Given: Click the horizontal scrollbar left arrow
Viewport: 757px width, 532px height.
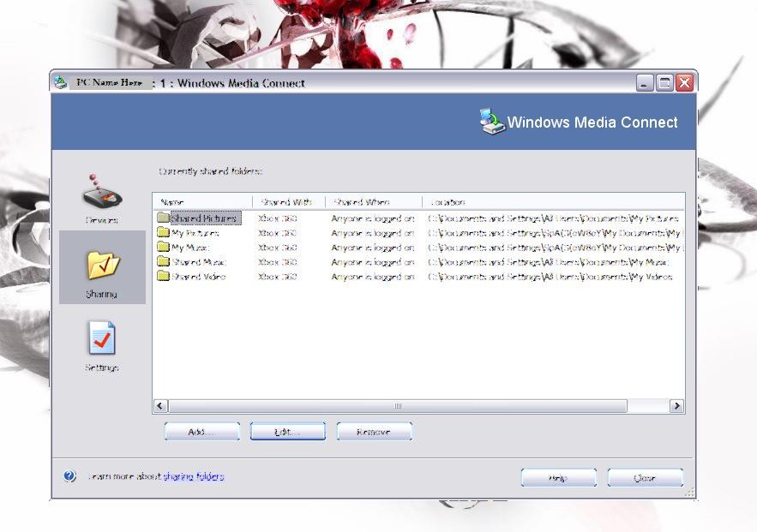Looking at the screenshot, I should coord(161,406).
